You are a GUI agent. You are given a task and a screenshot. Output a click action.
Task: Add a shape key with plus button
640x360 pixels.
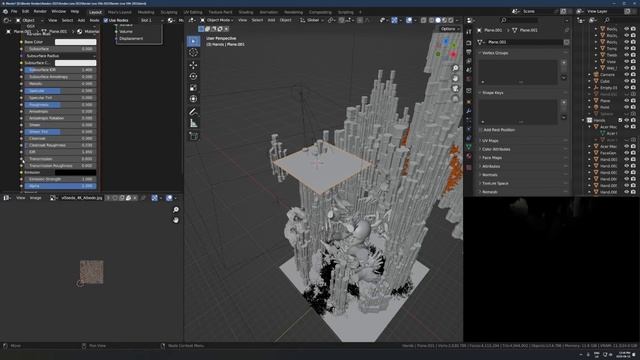click(564, 103)
